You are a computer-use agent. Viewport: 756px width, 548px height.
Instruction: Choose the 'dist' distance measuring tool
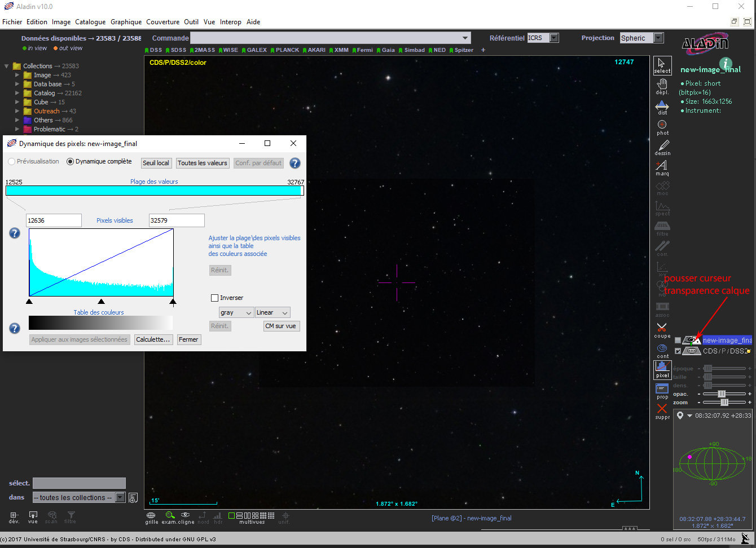662,107
